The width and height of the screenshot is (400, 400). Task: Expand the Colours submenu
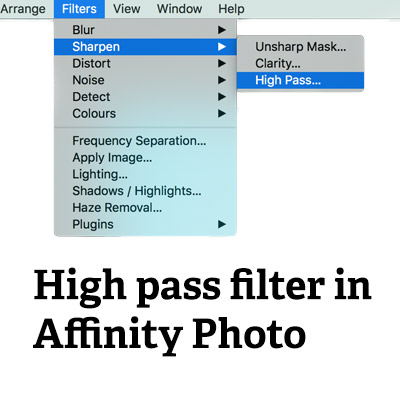[x=145, y=113]
